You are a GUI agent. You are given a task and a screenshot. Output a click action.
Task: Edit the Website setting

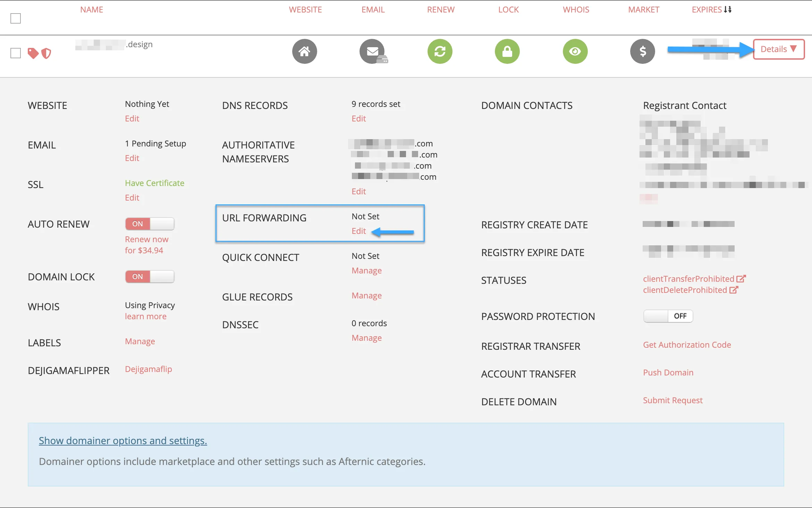pyautogui.click(x=132, y=118)
